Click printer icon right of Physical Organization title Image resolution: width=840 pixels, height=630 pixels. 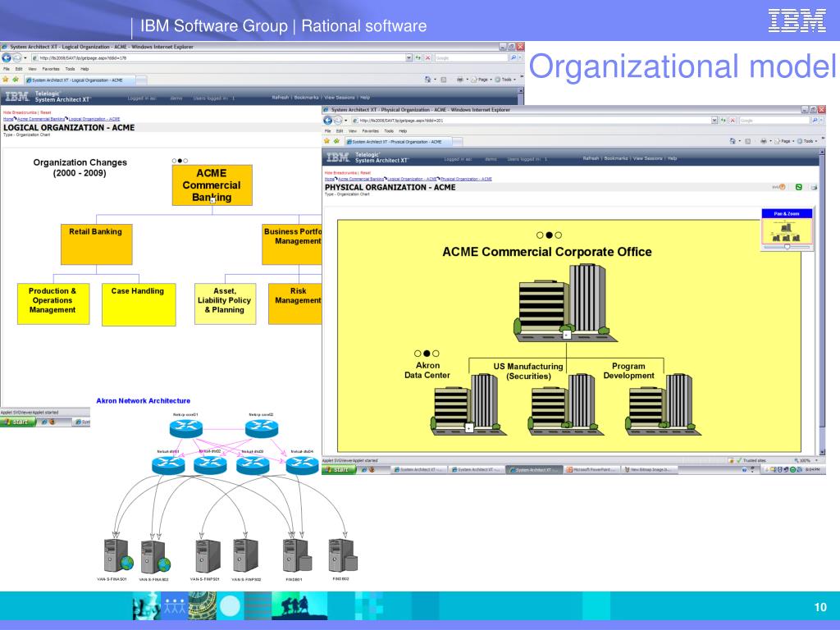pos(814,187)
